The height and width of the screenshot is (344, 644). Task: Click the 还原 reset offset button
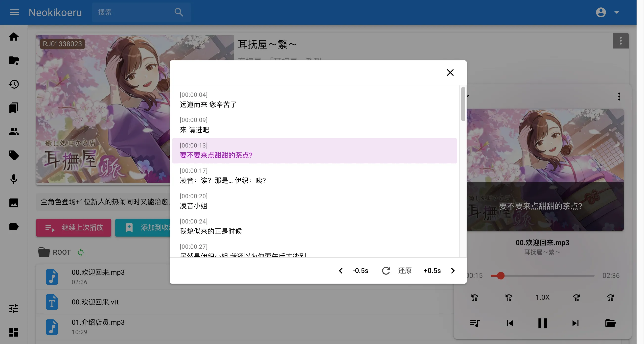pos(397,271)
